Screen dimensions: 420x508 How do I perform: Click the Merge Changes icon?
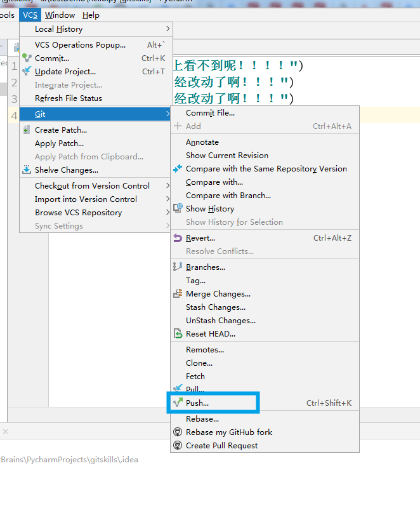(x=178, y=293)
